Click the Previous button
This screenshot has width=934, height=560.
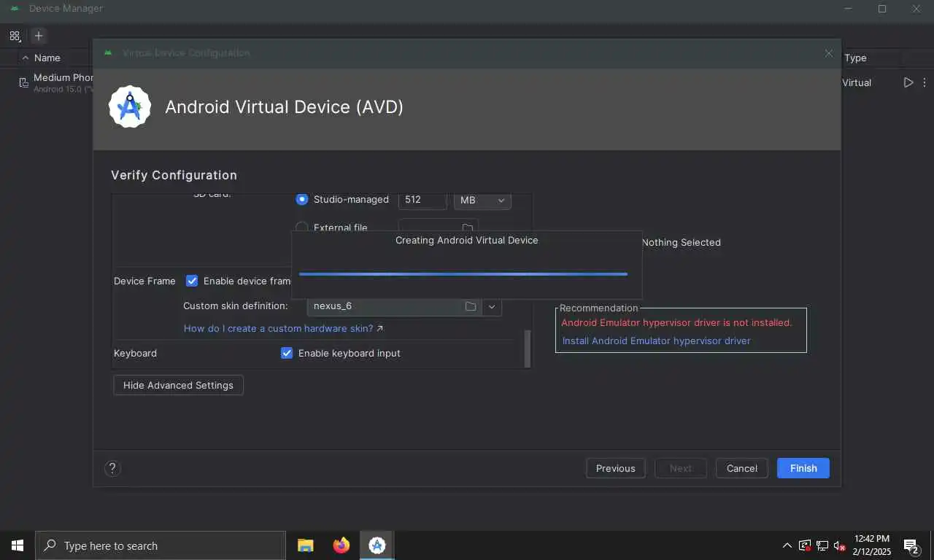tap(615, 468)
